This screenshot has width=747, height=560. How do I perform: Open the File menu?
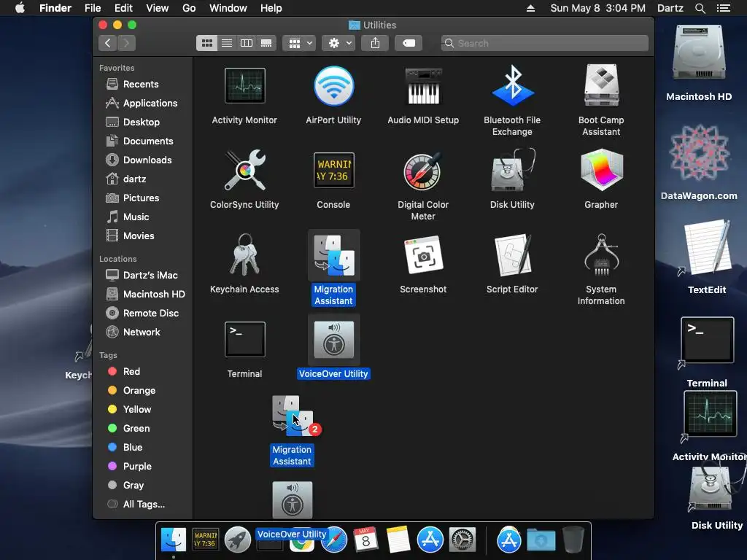click(93, 8)
